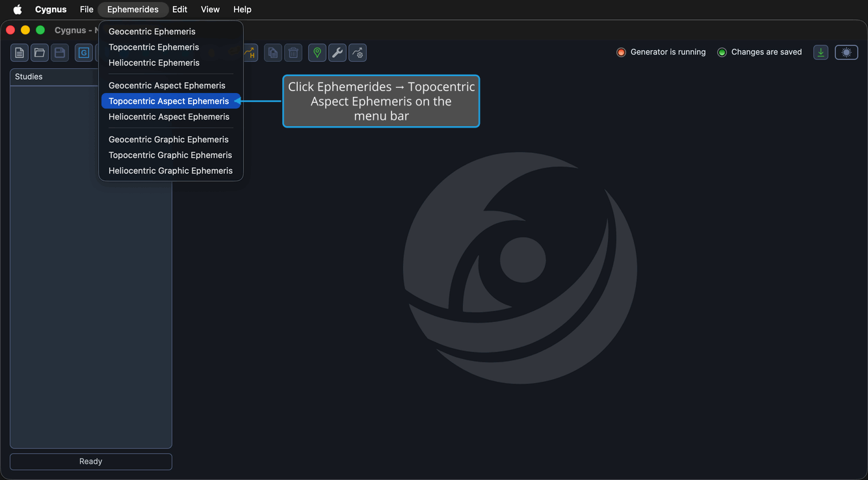Screen dimensions: 868x480
Task: Open the View menu
Action: coord(210,9)
